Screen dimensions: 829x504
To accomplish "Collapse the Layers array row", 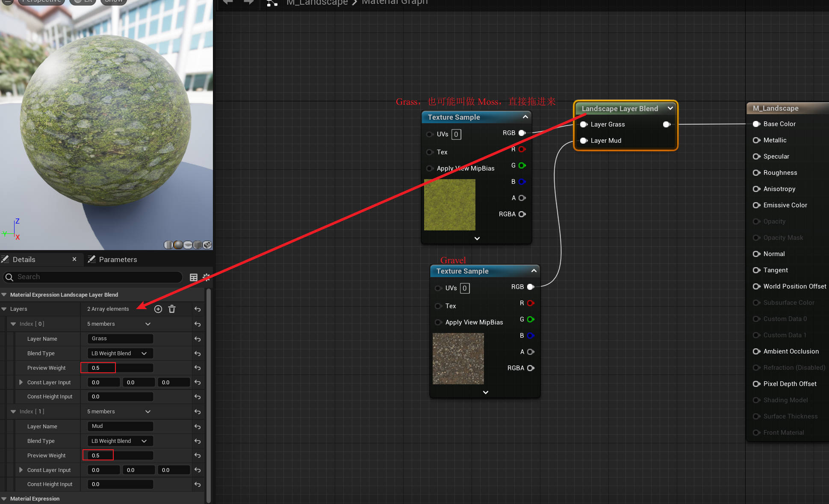I will [4, 309].
